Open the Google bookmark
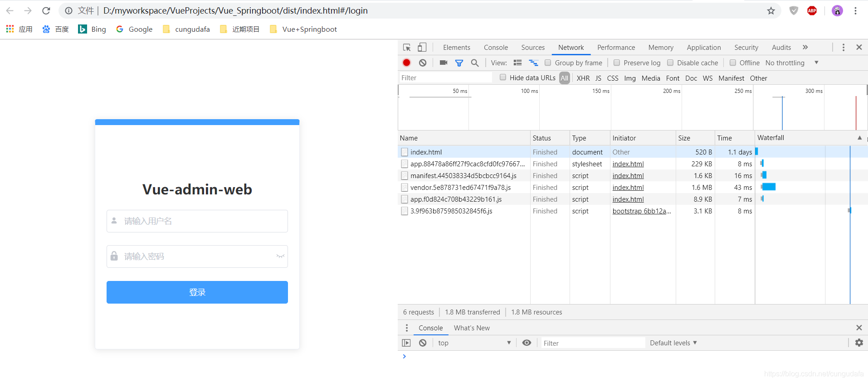Image resolution: width=868 pixels, height=382 pixels. point(134,29)
